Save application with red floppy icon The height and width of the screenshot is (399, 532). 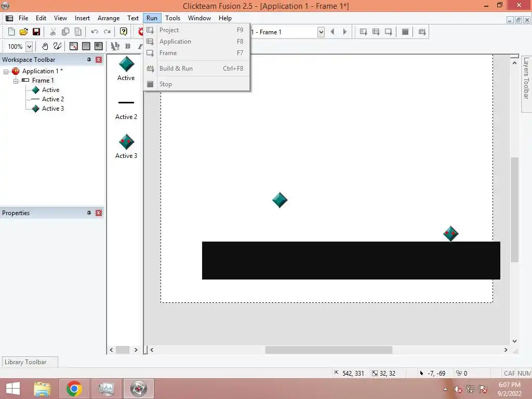36,32
